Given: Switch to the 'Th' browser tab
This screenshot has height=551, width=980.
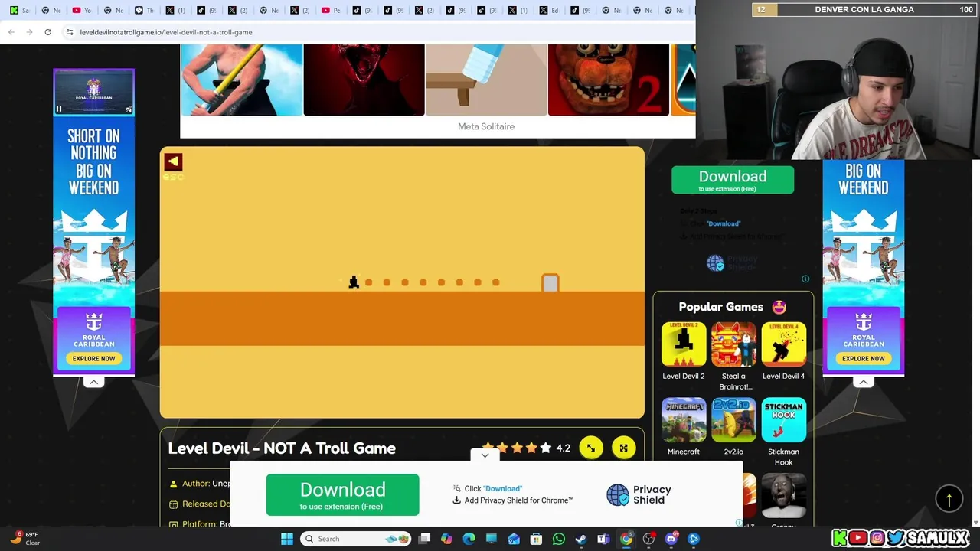Looking at the screenshot, I should [x=144, y=10].
